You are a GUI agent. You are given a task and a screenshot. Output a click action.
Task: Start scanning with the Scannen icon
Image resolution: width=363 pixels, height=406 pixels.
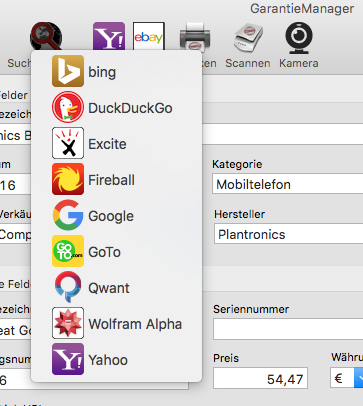pos(248,38)
